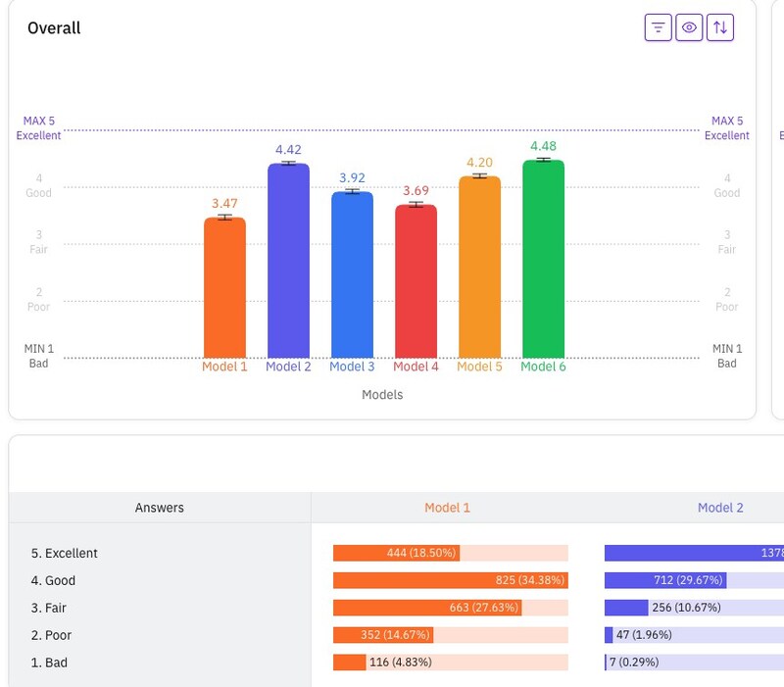Click the 444 (18.50%) Model 1 bar
Screen dimensions: 784x687
397,553
